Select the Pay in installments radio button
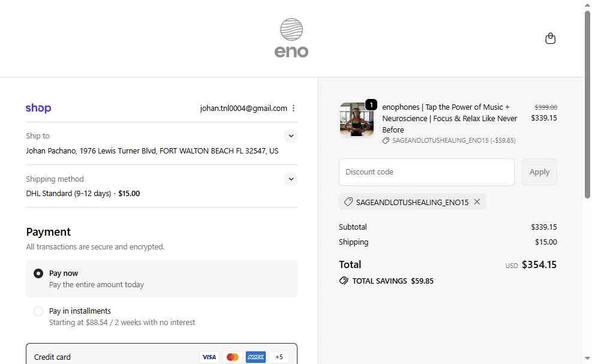Viewport: 592px width, 364px height. [38, 311]
